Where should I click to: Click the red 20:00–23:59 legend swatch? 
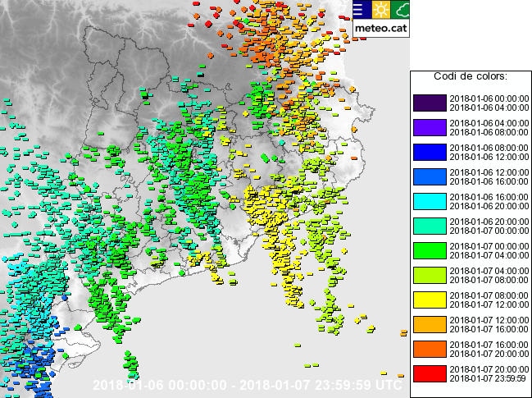[x=430, y=373]
